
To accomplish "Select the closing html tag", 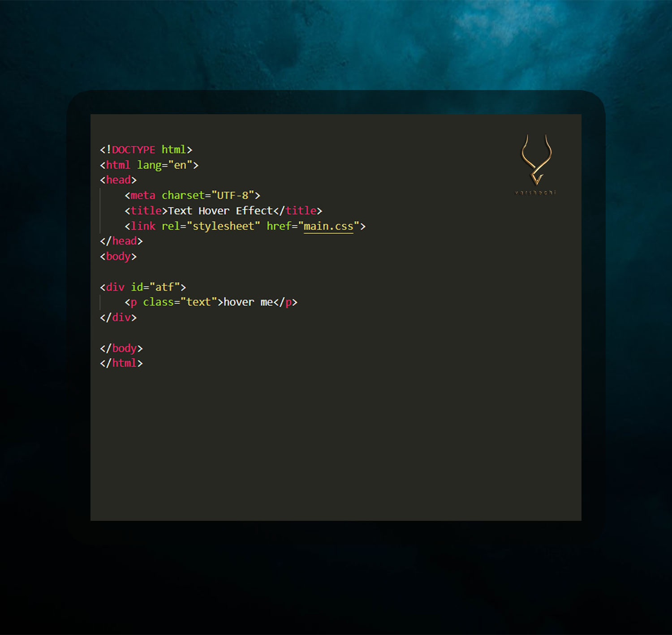I will (121, 363).
